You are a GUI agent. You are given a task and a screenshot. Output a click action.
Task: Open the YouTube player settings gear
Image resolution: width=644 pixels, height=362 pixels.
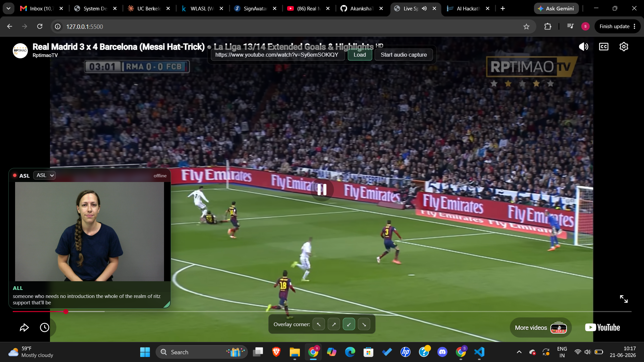[624, 47]
